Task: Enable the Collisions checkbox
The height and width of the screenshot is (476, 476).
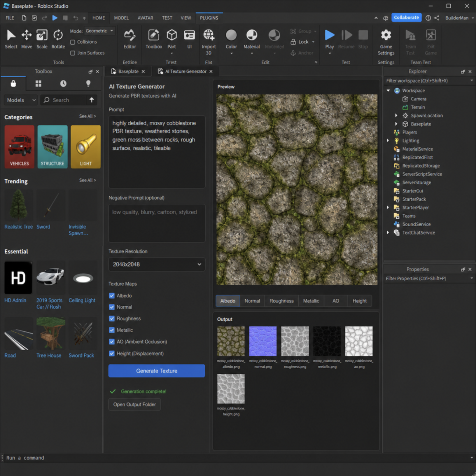Action: [x=73, y=42]
